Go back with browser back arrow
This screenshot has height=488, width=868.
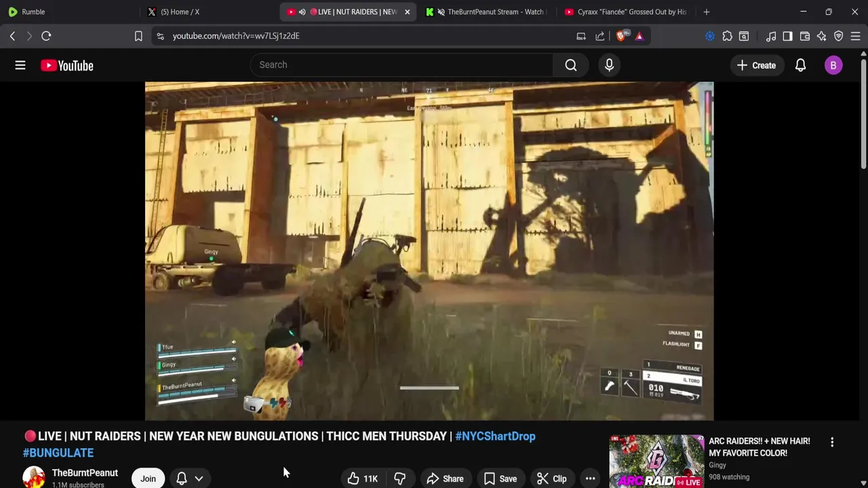[12, 36]
